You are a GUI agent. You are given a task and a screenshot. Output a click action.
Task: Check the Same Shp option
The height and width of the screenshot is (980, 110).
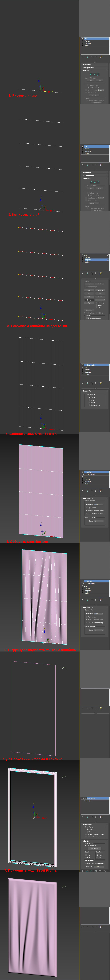96,303
